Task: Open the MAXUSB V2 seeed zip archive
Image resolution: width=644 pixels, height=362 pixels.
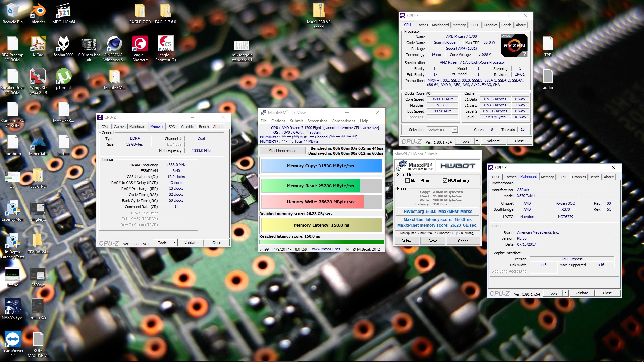Action: [319, 16]
